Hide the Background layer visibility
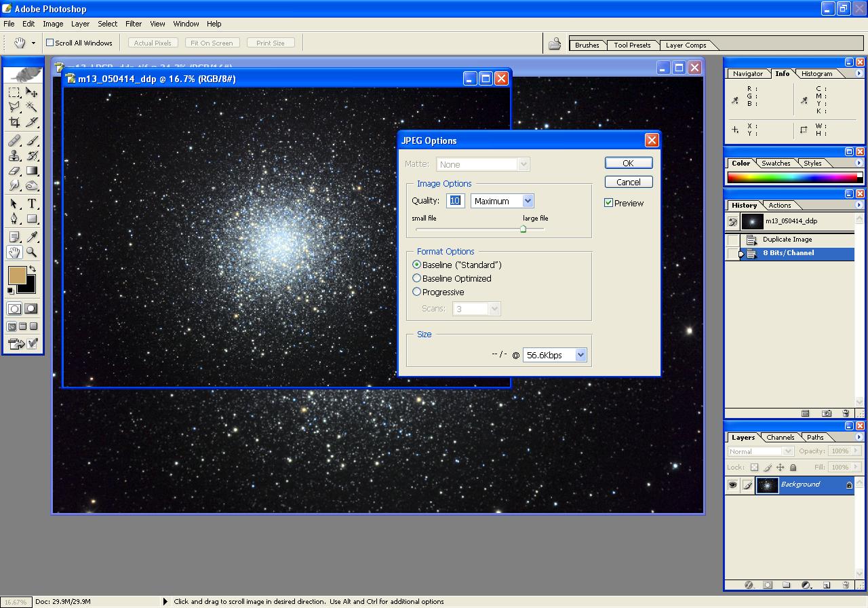Viewport: 868px width, 608px height. tap(732, 485)
